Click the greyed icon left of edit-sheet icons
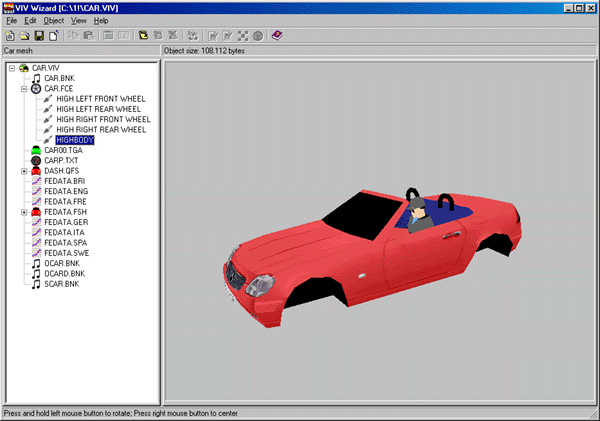 pyautogui.click(x=192, y=36)
